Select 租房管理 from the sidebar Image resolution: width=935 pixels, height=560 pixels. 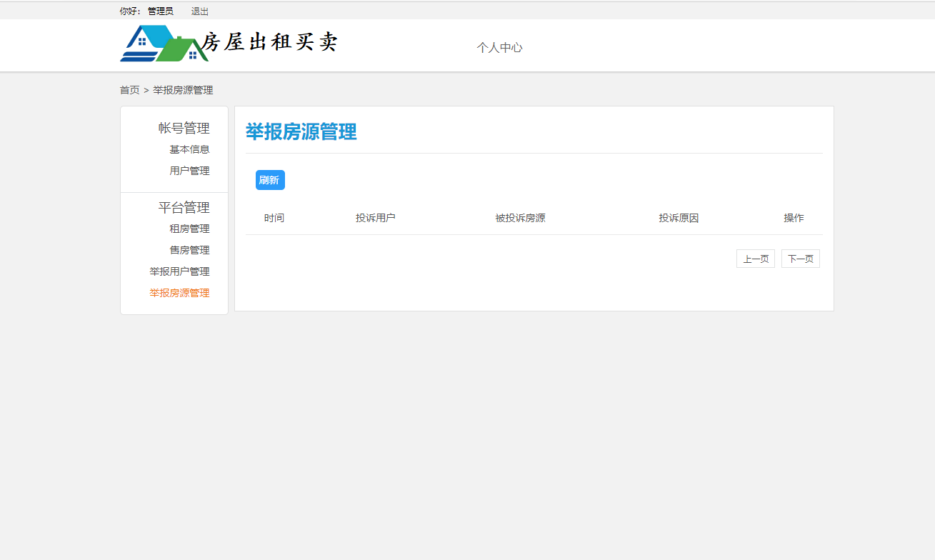click(x=189, y=229)
